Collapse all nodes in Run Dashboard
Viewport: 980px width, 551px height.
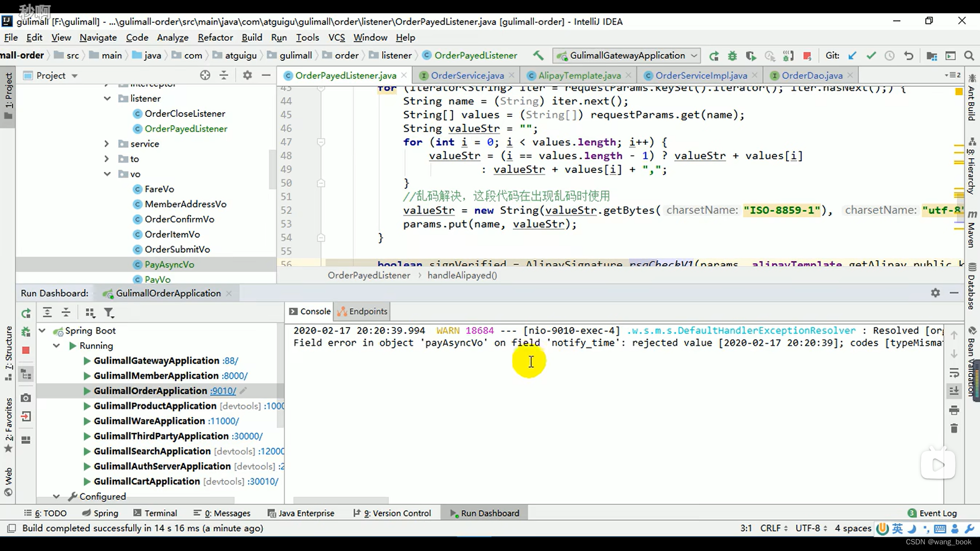66,313
